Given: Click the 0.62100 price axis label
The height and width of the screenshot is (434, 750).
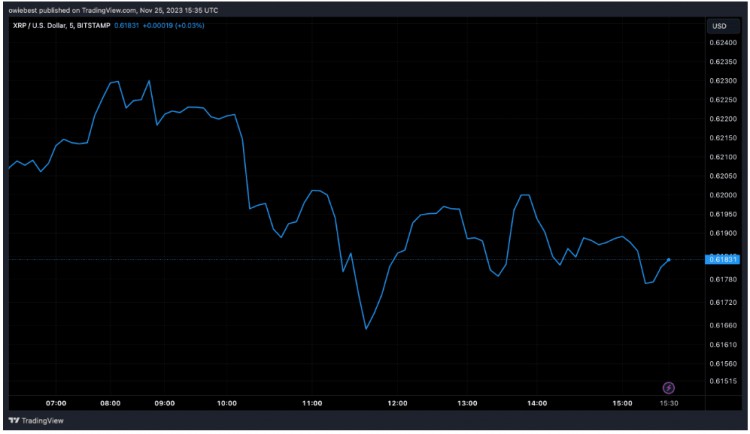Looking at the screenshot, I should click(x=723, y=157).
